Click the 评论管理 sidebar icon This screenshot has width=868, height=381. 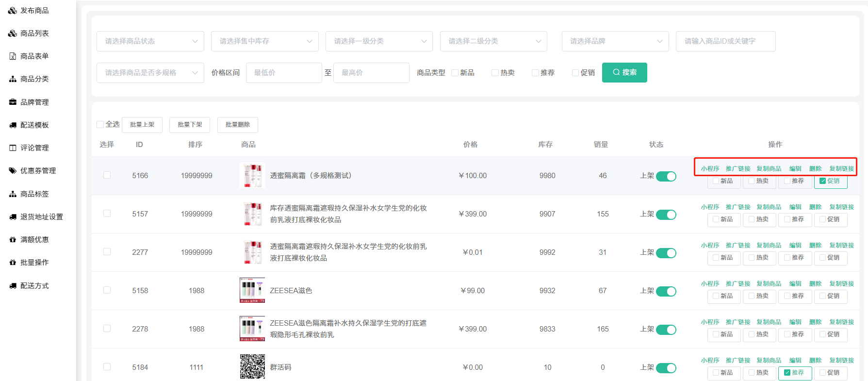tap(13, 148)
